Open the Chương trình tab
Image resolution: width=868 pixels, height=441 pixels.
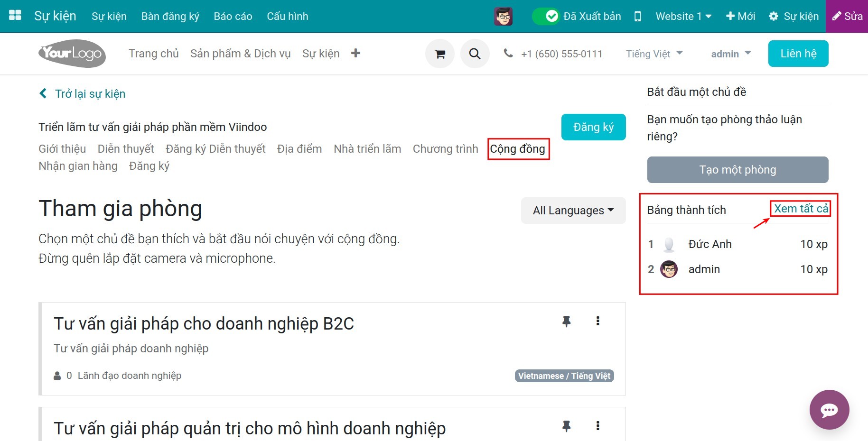tap(445, 149)
